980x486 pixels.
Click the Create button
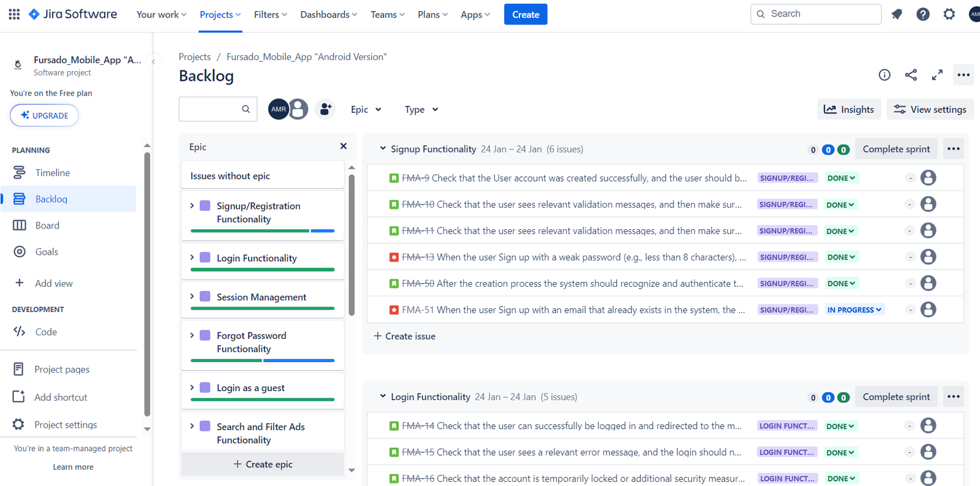[x=525, y=15]
